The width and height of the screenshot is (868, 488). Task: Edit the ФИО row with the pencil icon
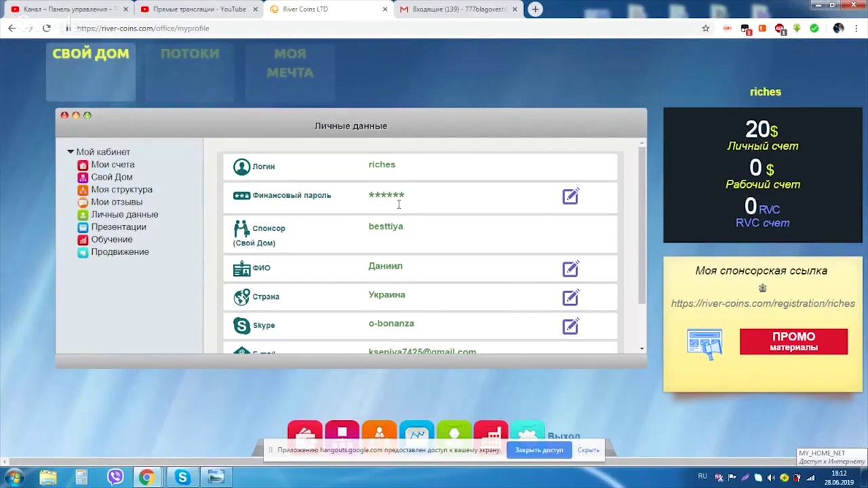[570, 269]
